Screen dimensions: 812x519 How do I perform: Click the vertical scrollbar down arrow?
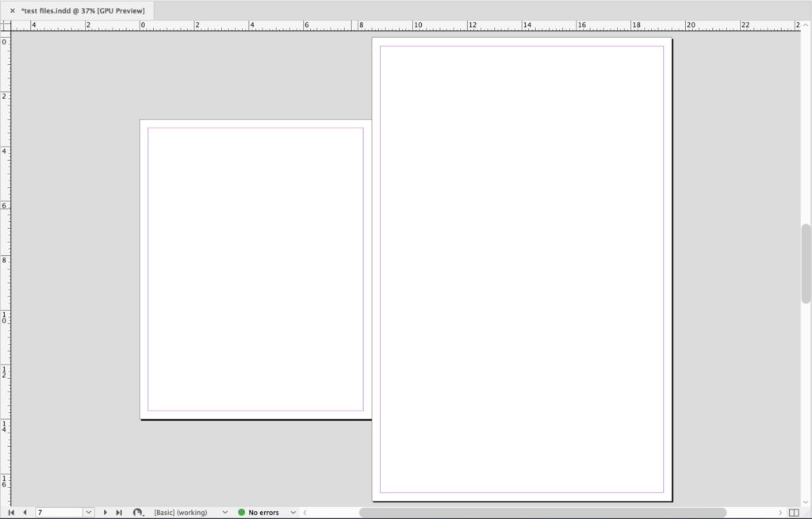(806, 500)
